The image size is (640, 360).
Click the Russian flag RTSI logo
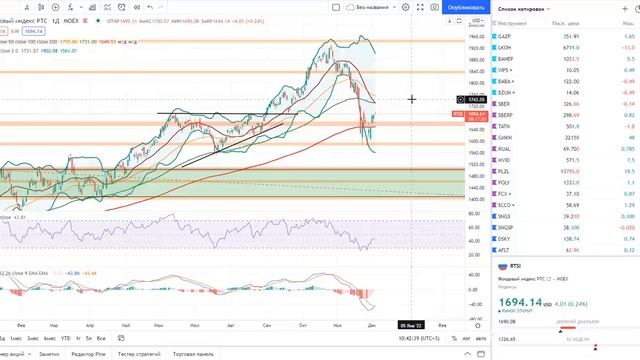(502, 267)
